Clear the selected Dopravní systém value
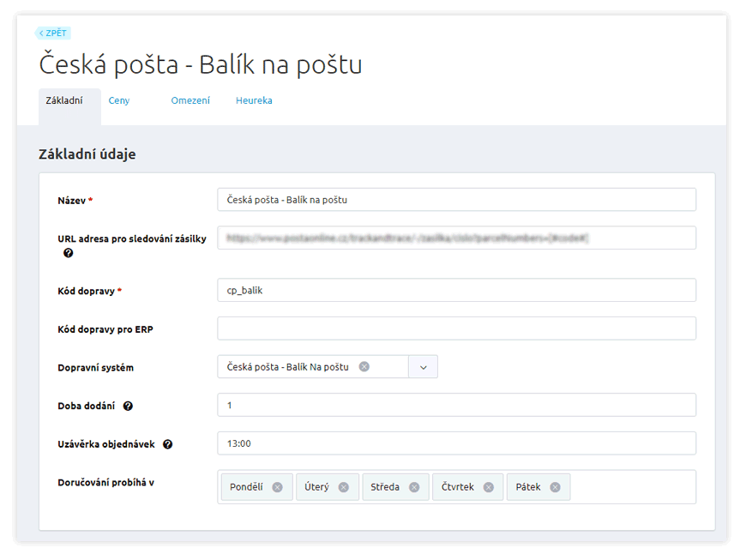The image size is (746, 560). click(364, 366)
